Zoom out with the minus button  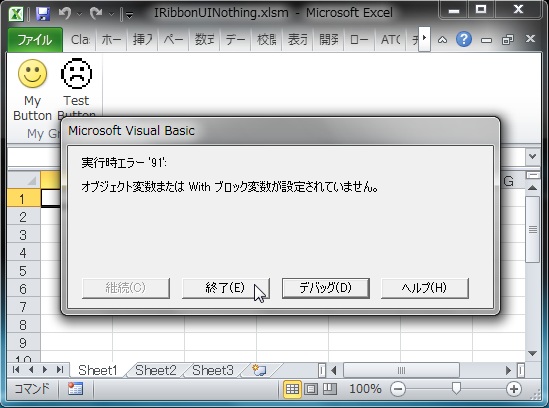tap(398, 389)
